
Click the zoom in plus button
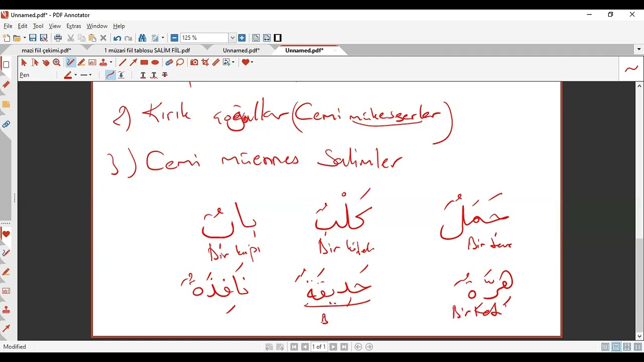242,38
